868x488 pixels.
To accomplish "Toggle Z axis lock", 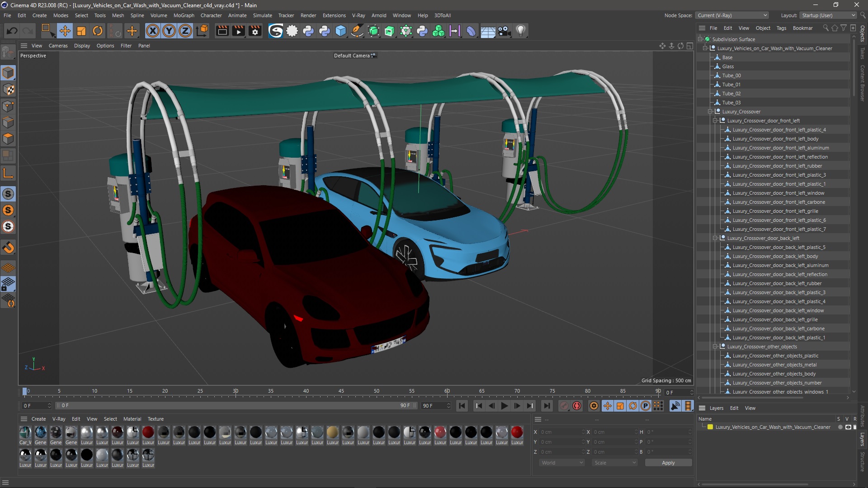I will pyautogui.click(x=185, y=31).
